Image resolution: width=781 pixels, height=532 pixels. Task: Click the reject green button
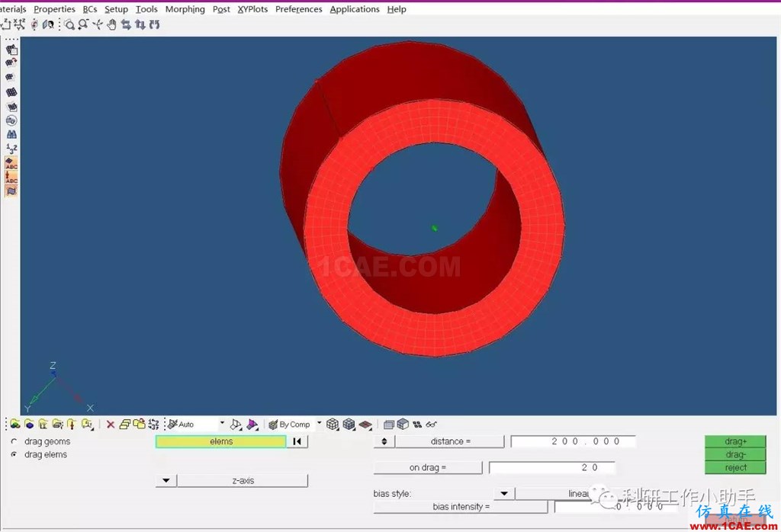pos(735,467)
